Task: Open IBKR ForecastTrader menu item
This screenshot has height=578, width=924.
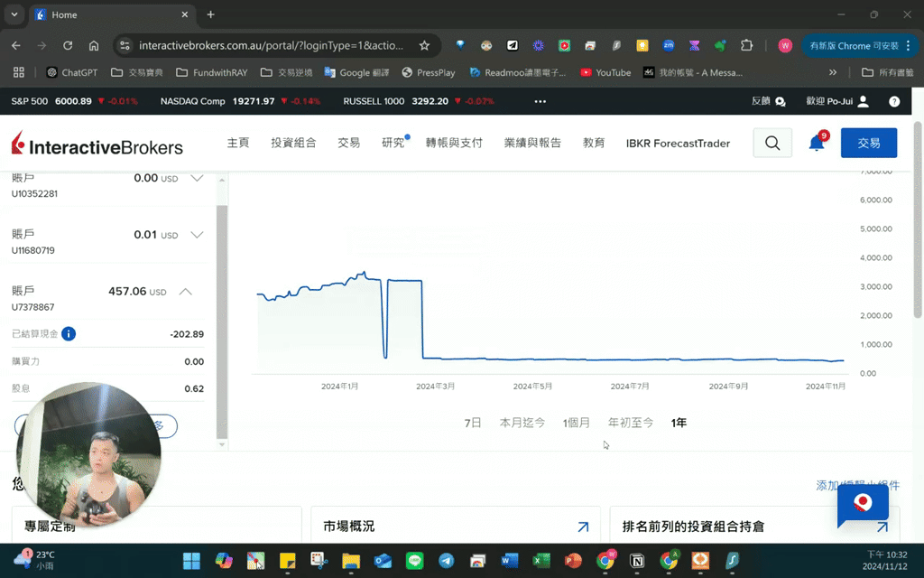Action: click(678, 144)
